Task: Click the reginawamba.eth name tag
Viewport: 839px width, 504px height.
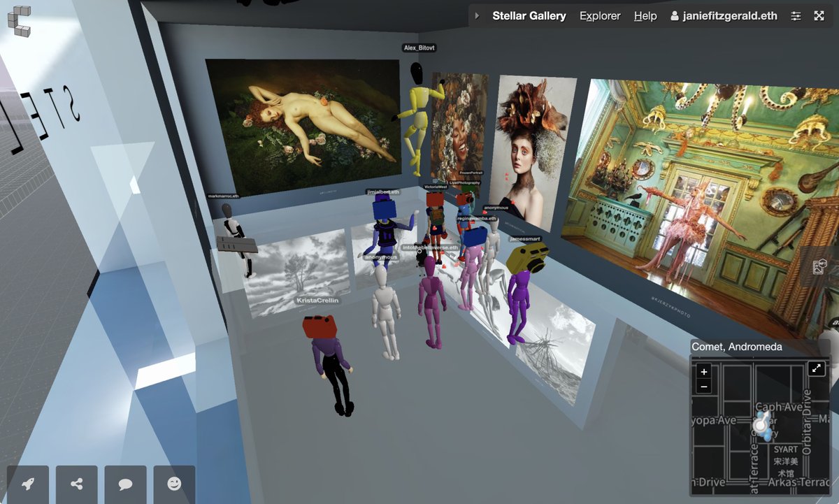Action: 477,218
